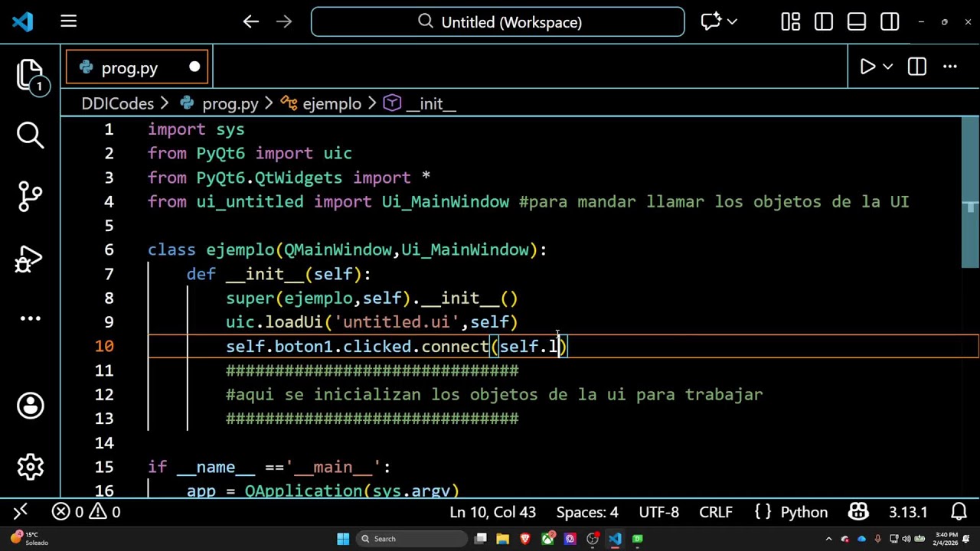Show hidden tray icons chevron
The width and height of the screenshot is (980, 551).
830,539
